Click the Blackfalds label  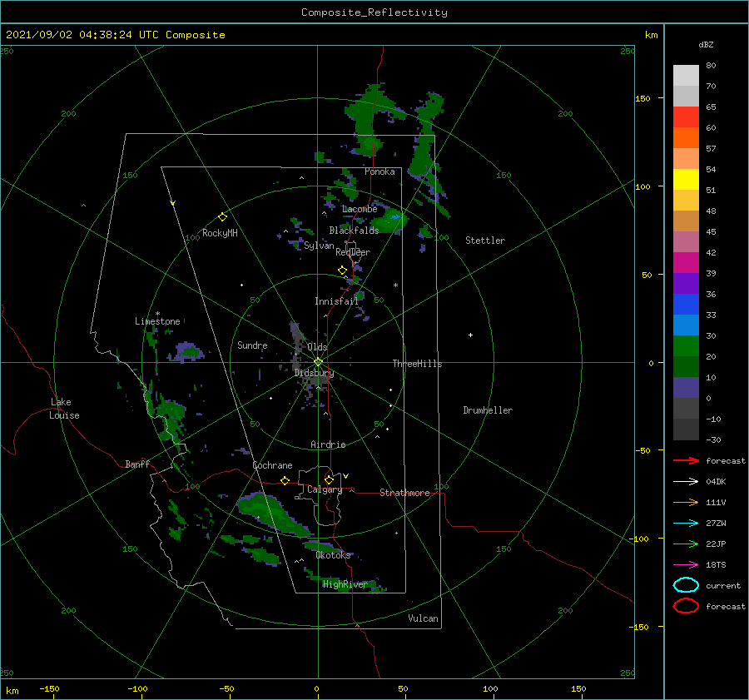(354, 231)
